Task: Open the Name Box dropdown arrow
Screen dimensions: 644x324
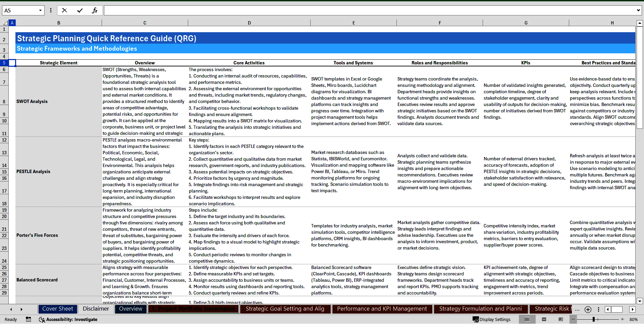Action: click(41, 10)
